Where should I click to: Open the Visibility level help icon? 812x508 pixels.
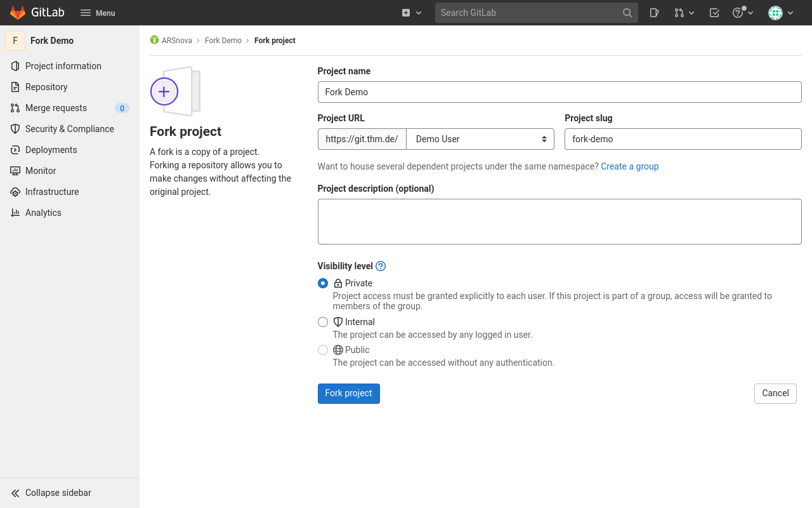coord(381,266)
